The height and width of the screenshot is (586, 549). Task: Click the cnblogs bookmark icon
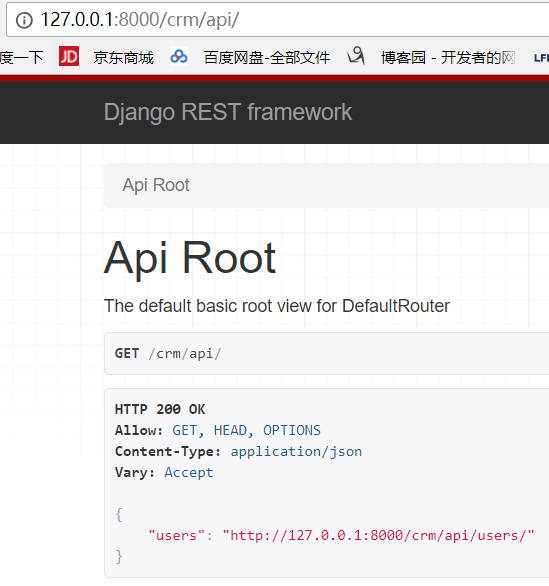point(356,56)
